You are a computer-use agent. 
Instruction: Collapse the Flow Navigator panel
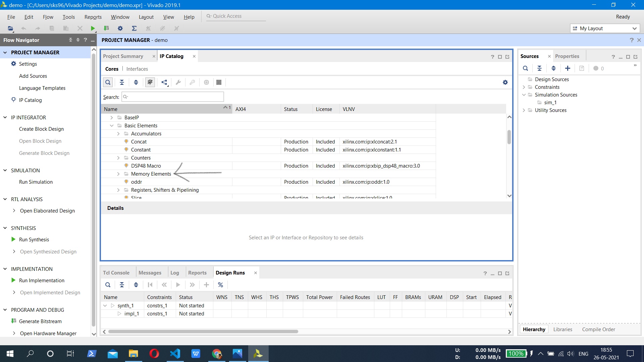click(93, 40)
